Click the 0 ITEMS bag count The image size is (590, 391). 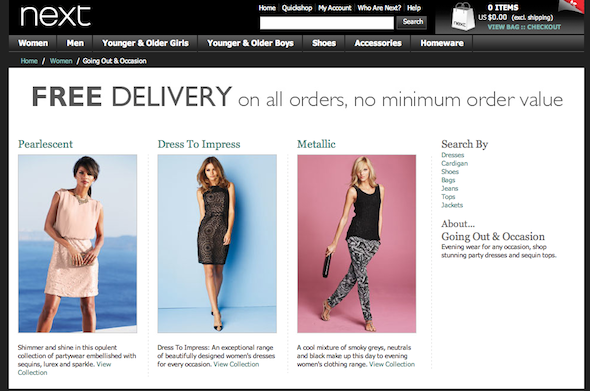503,8
